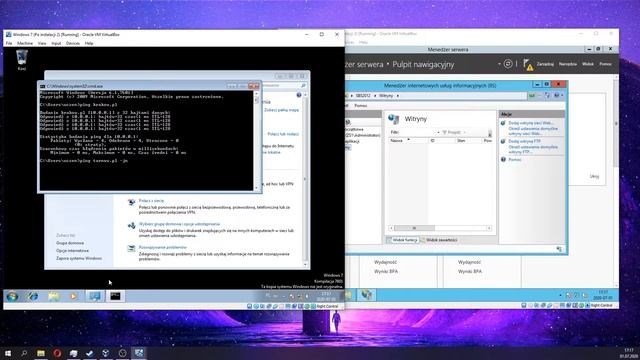The width and height of the screenshot is (640, 360).
Task: Click the horizontal scrollbar thumb in Witryny list
Action: click(414, 228)
